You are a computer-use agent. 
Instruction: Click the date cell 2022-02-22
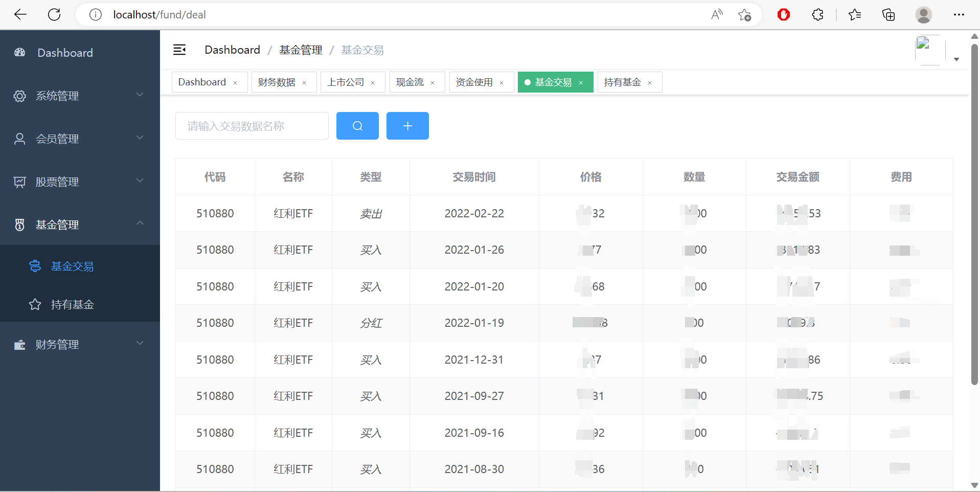tap(474, 213)
